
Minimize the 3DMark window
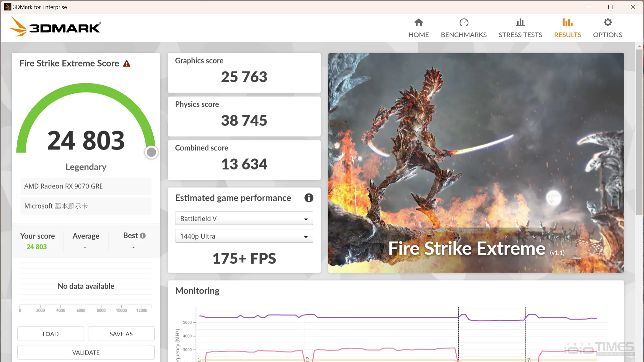pos(590,7)
